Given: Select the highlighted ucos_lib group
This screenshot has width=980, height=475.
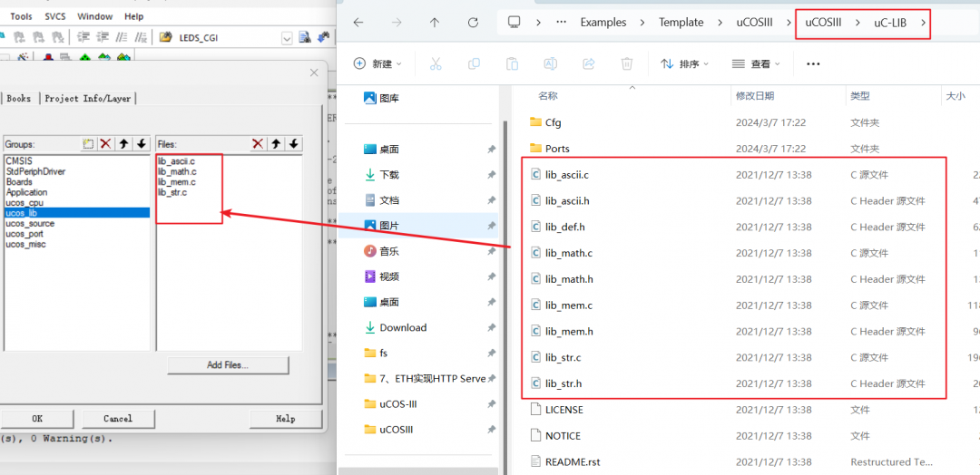Looking at the screenshot, I should 77,213.
